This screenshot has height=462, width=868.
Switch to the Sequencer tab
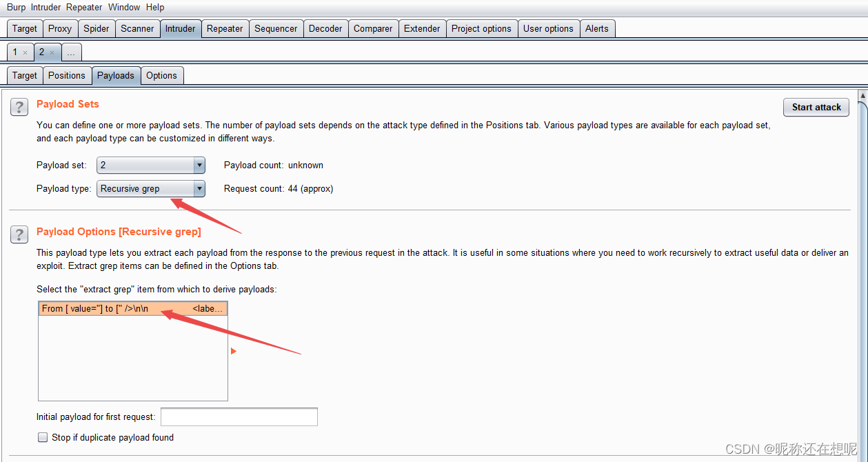pyautogui.click(x=276, y=28)
